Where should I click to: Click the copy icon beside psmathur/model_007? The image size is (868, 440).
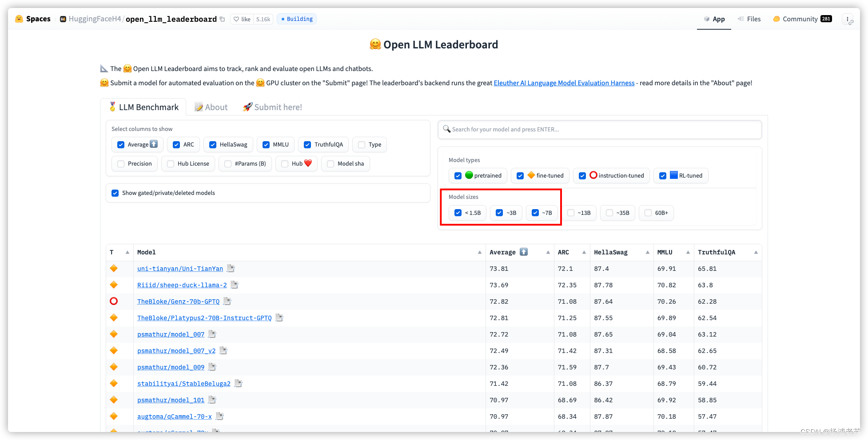coord(212,334)
